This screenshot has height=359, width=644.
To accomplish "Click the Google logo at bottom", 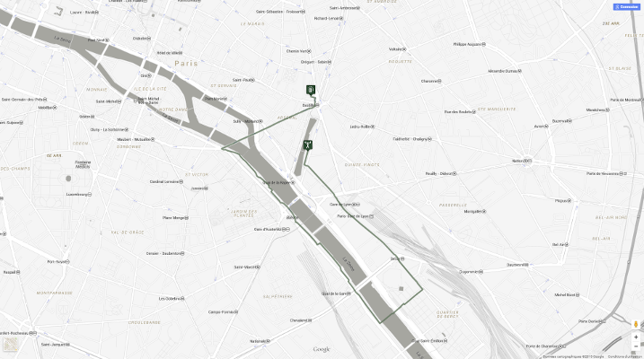I will click(322, 349).
